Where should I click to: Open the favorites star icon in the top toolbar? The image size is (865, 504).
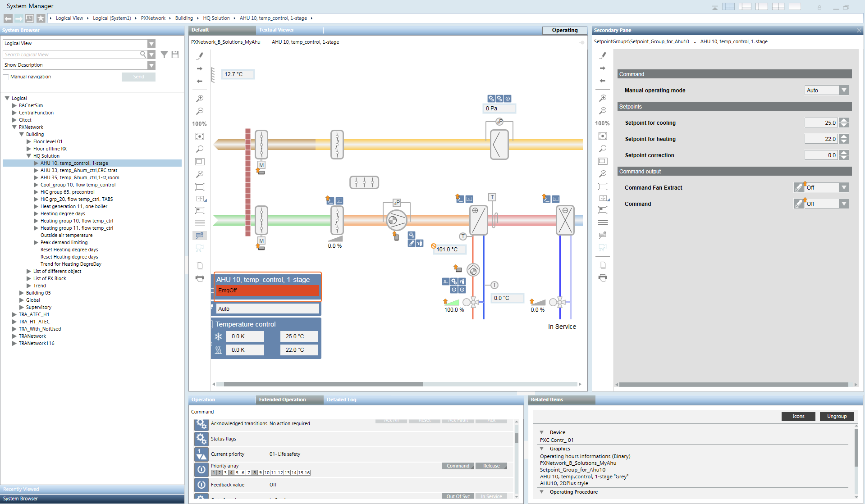[41, 18]
